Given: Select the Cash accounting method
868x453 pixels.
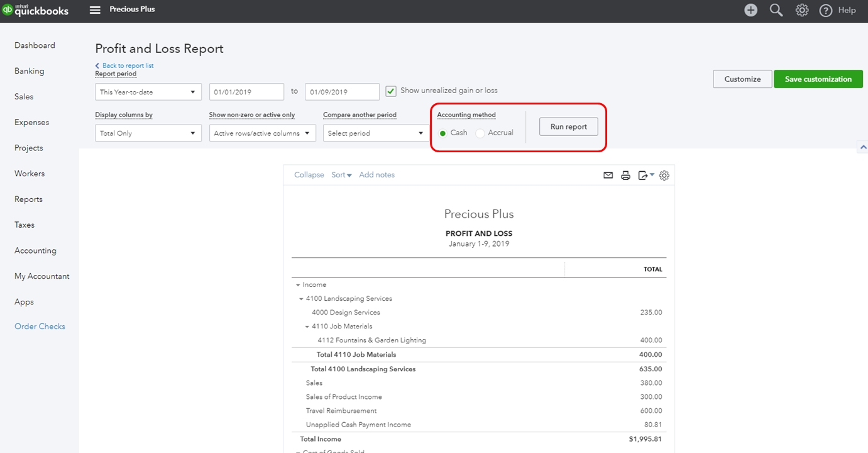Looking at the screenshot, I should click(443, 133).
